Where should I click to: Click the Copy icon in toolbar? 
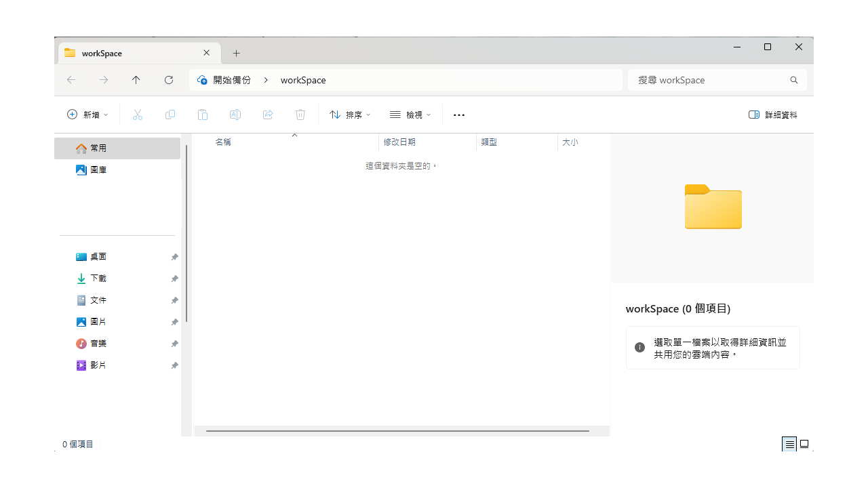point(170,115)
